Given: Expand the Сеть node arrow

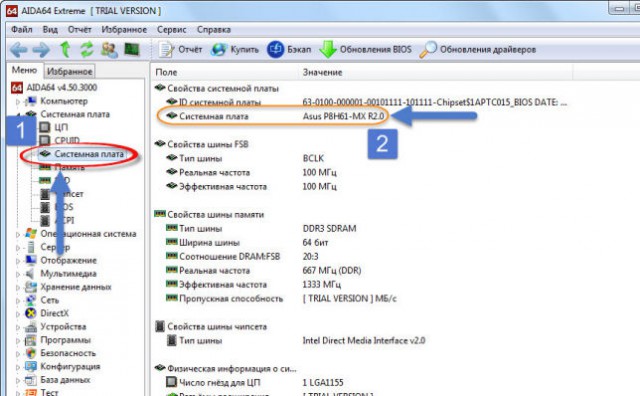Looking at the screenshot, I should tap(18, 300).
